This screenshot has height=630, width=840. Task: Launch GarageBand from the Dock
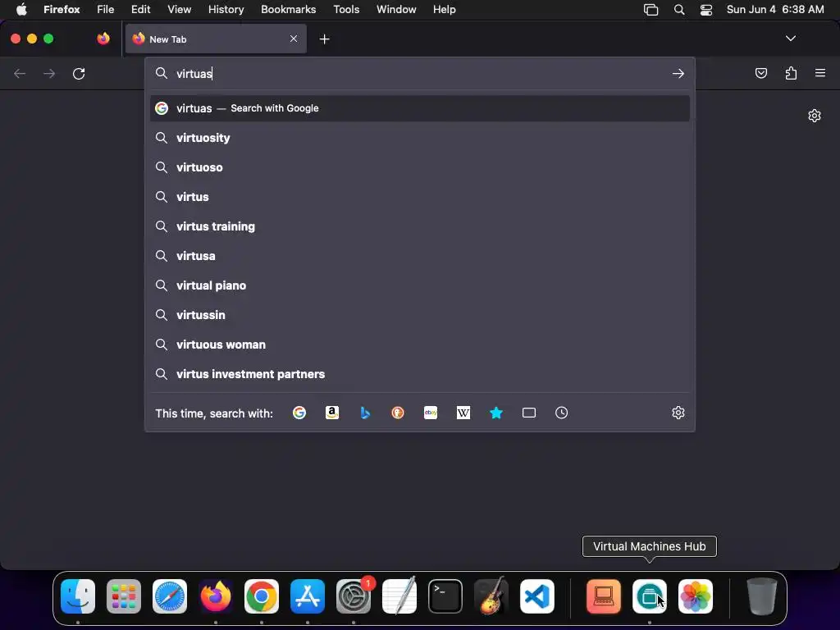491,596
